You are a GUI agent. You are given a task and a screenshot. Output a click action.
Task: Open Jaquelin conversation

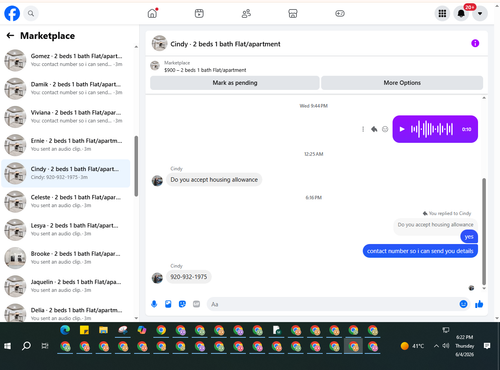click(66, 286)
